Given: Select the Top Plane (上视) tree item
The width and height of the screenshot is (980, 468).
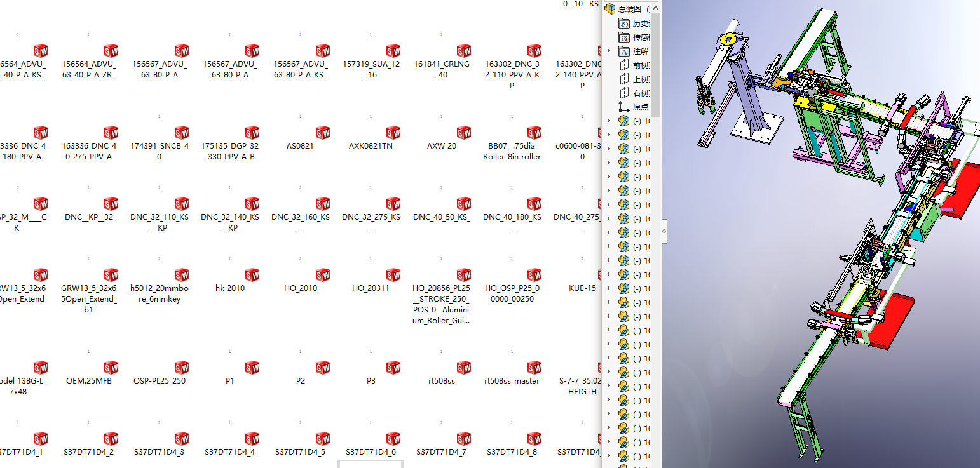Looking at the screenshot, I should [x=639, y=79].
